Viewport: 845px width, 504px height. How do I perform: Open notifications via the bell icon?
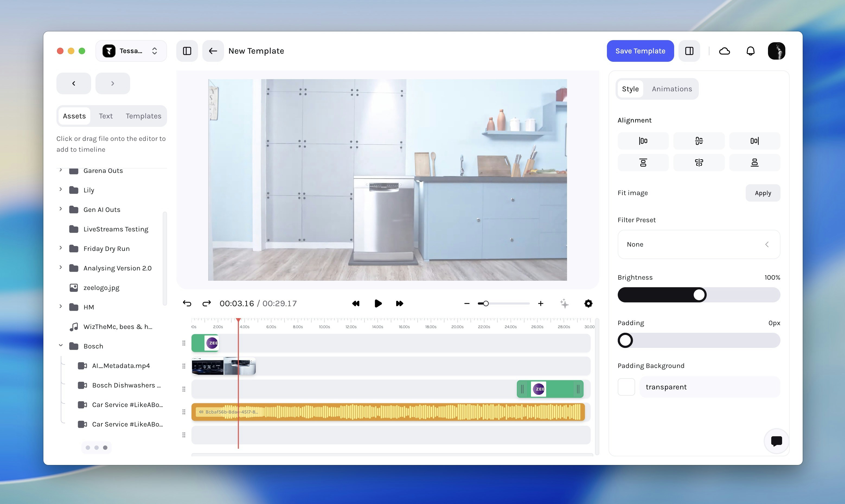click(751, 51)
